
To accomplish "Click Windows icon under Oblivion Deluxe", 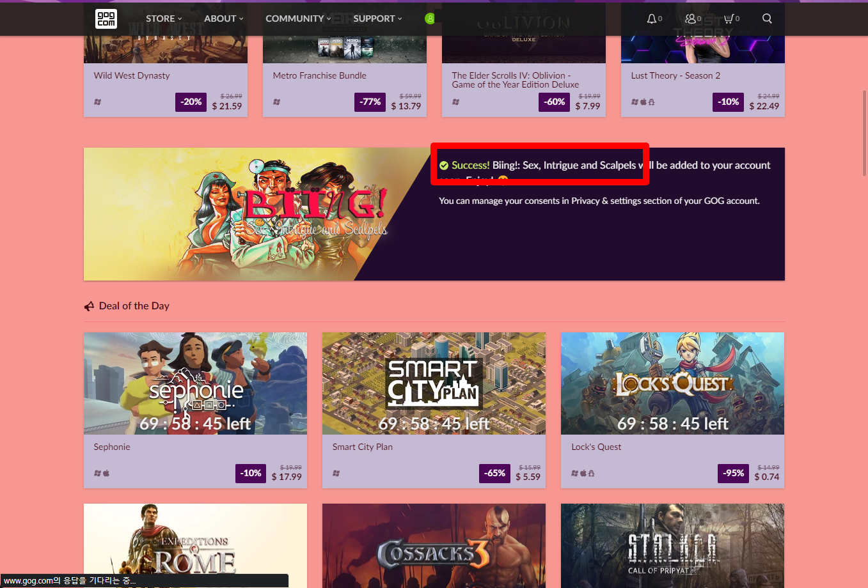I will tap(456, 102).
